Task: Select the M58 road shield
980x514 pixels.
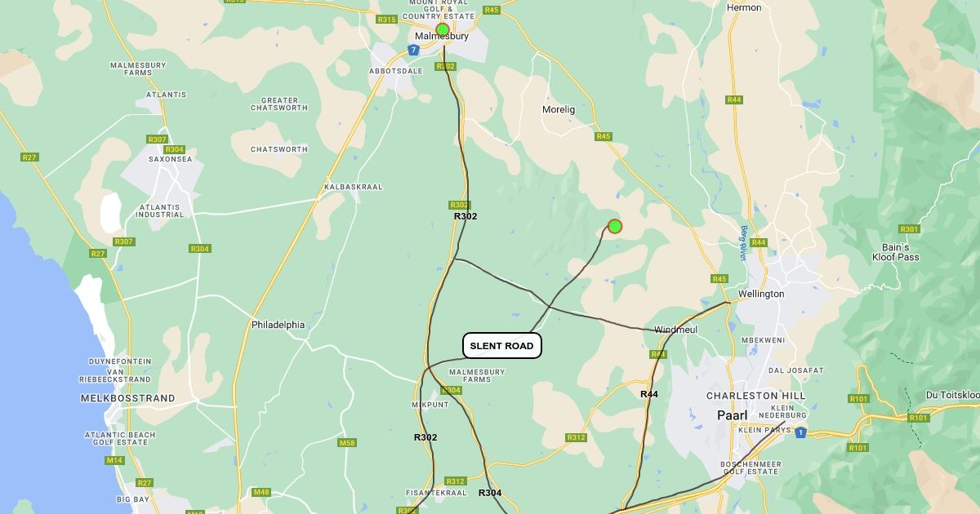Action: [x=346, y=443]
